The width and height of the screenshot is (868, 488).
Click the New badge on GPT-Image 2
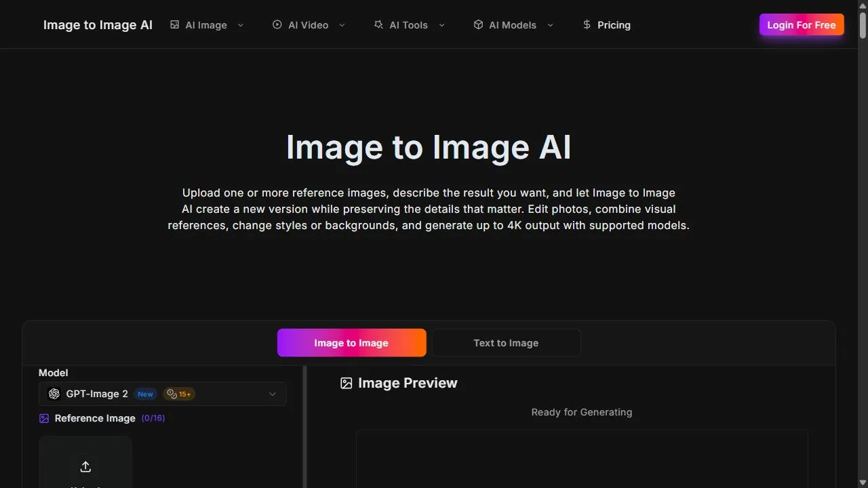[145, 394]
